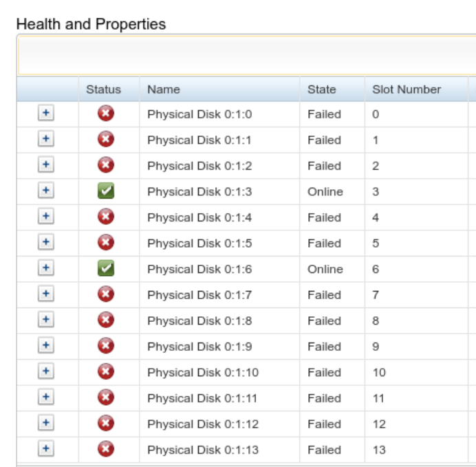Screen dimensions: 476x467
Task: Click green online status icon for Disk 0:1:3
Action: tap(106, 192)
